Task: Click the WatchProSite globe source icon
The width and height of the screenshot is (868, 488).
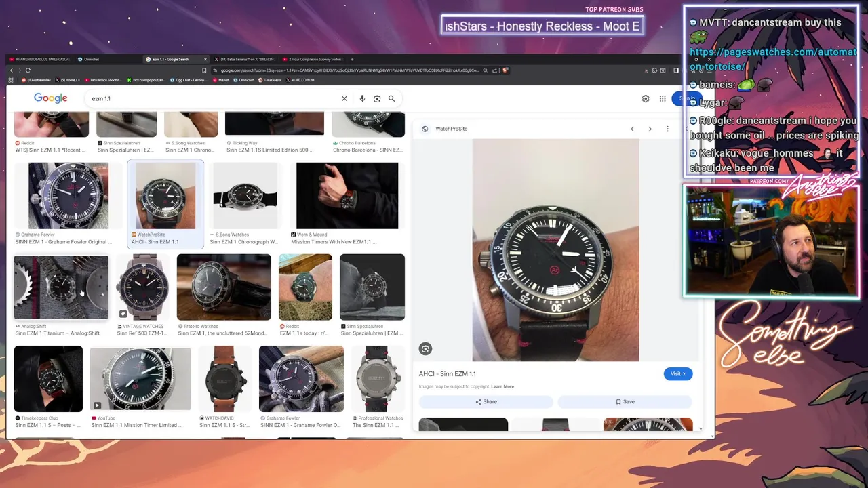Action: click(425, 129)
